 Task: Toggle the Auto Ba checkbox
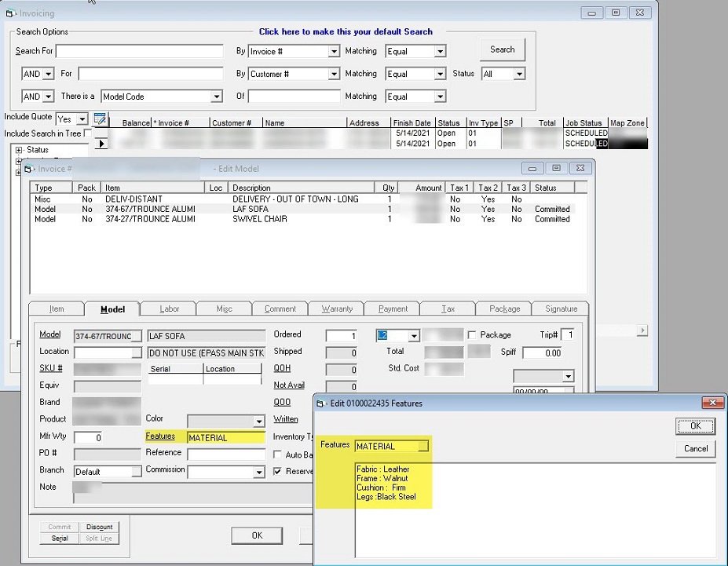[277, 455]
